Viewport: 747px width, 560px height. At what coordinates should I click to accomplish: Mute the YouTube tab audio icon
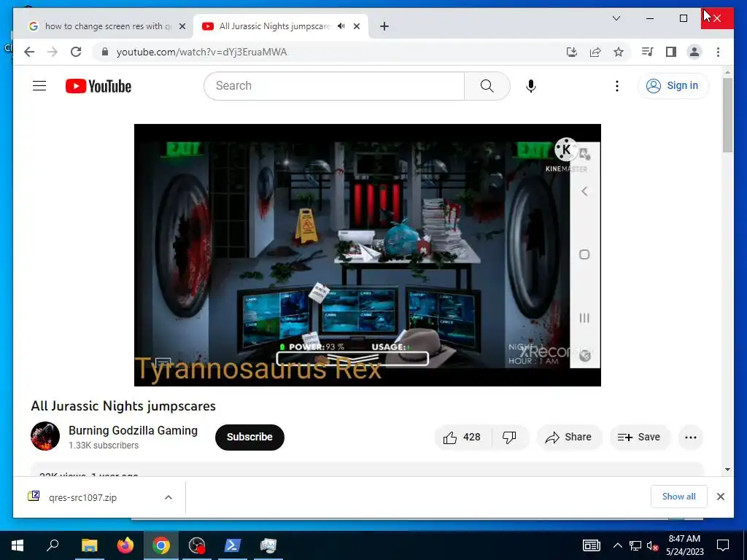pos(341,26)
